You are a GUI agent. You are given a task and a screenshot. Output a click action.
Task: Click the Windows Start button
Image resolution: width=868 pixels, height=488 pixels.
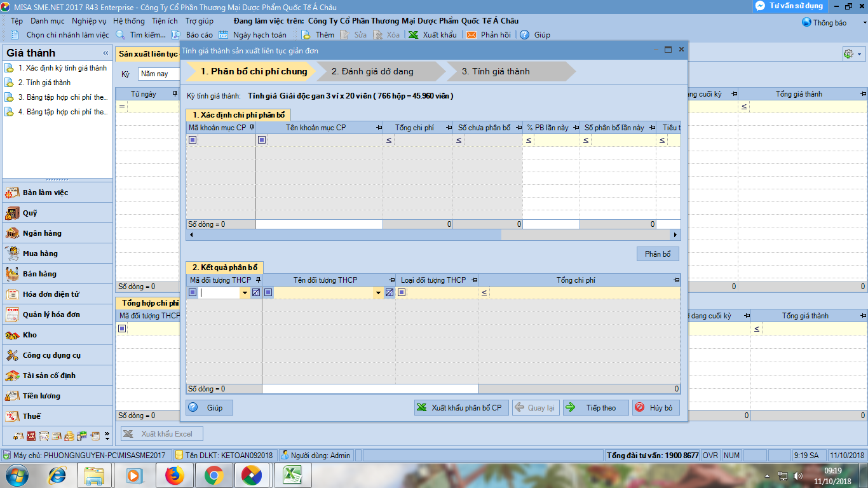click(x=17, y=475)
